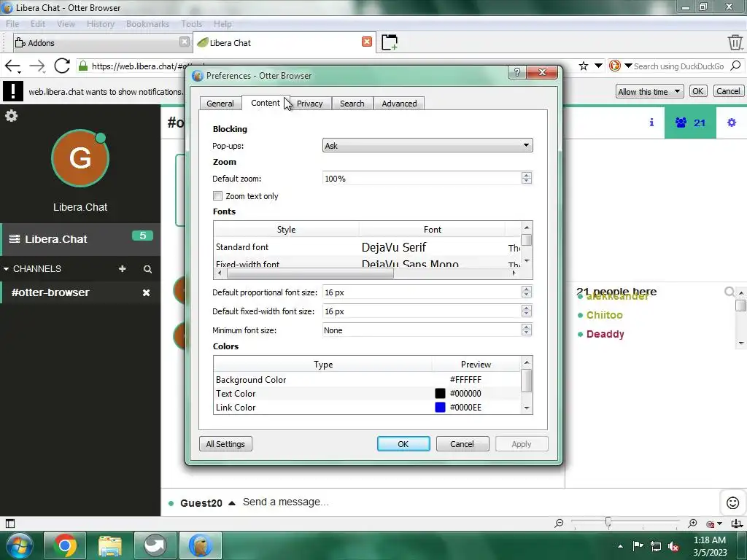747x560 pixels.
Task: Click Cancel in the Preferences dialog
Action: pos(462,444)
